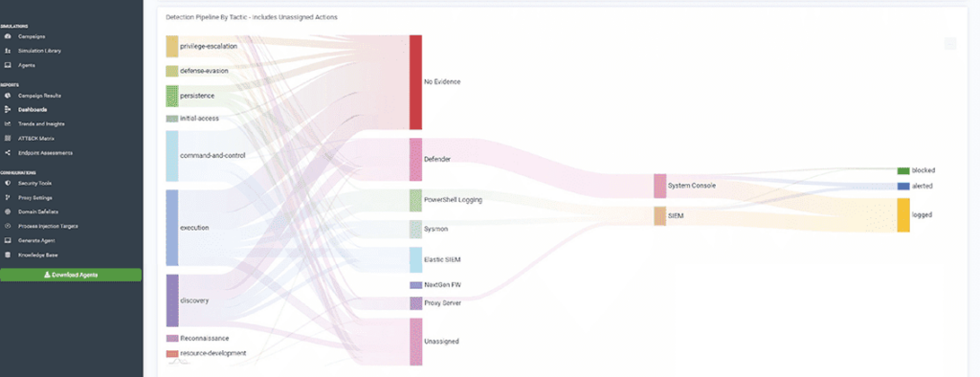The image size is (980, 377).
Task: Select the Agents sidebar icon
Action: pyautogui.click(x=8, y=65)
